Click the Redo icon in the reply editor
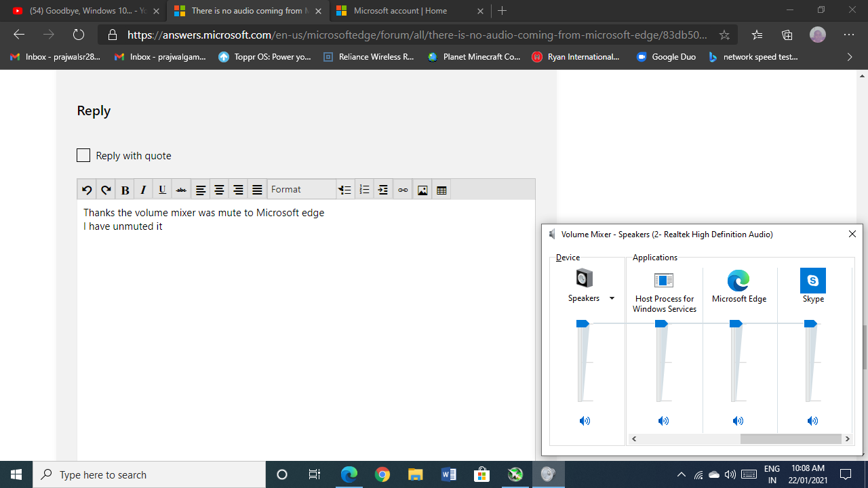Image resolution: width=868 pixels, height=488 pixels. coord(106,190)
